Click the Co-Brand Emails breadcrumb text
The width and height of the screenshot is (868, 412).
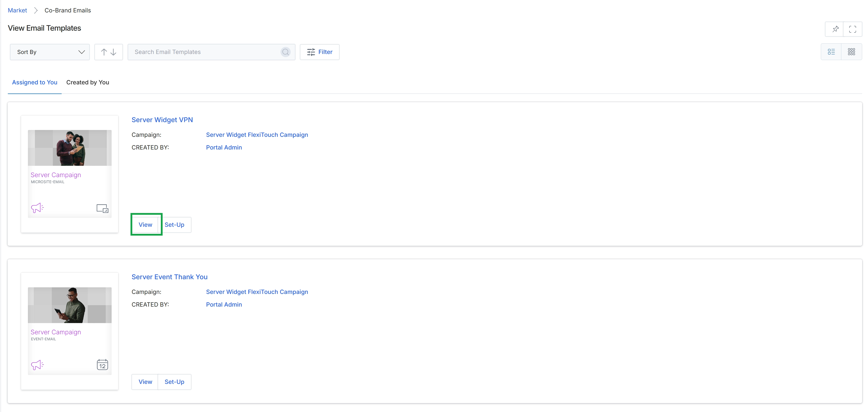click(68, 10)
